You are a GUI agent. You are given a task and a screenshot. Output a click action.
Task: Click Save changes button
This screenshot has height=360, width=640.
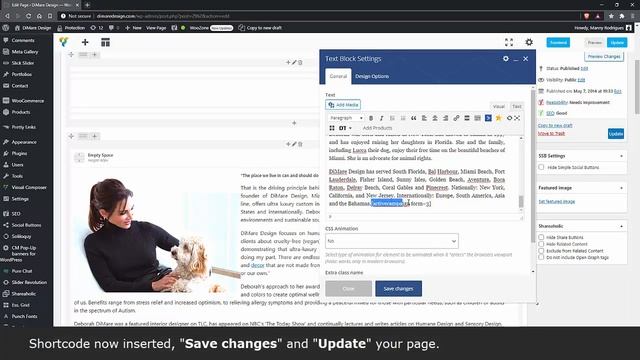point(398,289)
